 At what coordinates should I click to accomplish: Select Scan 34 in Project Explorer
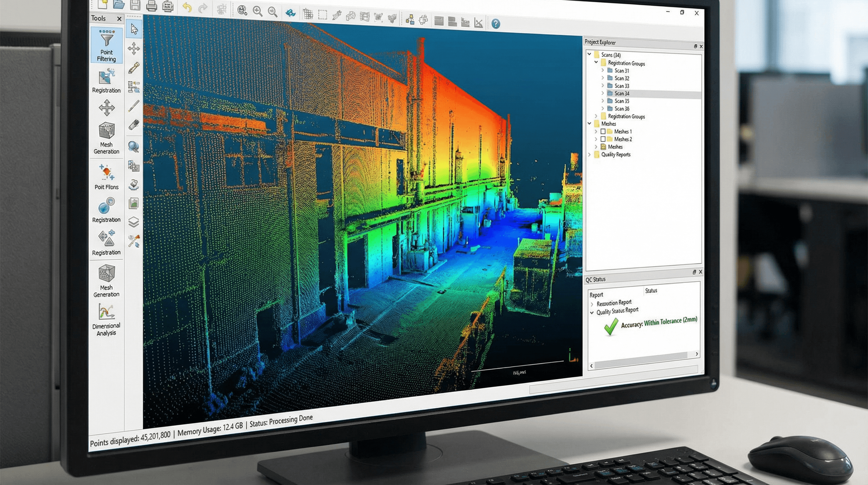(x=622, y=93)
